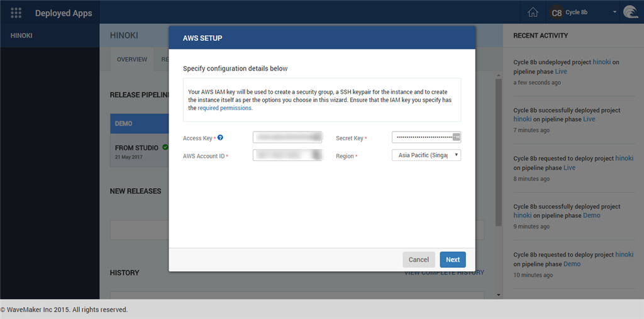
Task: Click the Cancel button
Action: click(419, 260)
